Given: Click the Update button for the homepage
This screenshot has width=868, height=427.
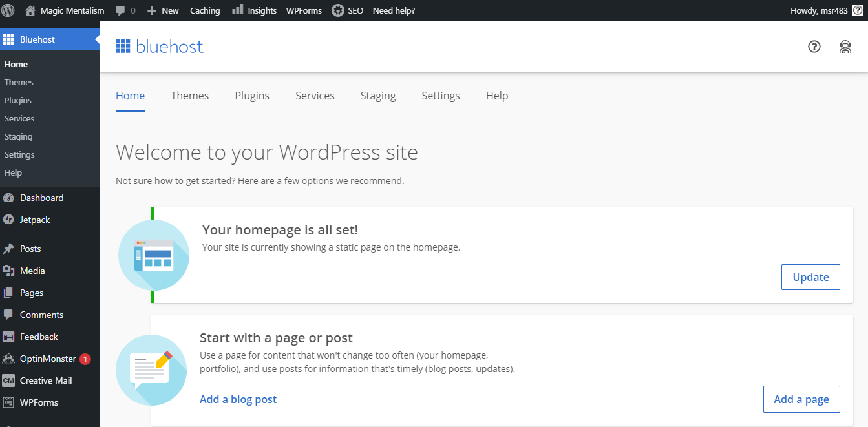Looking at the screenshot, I should 810,277.
